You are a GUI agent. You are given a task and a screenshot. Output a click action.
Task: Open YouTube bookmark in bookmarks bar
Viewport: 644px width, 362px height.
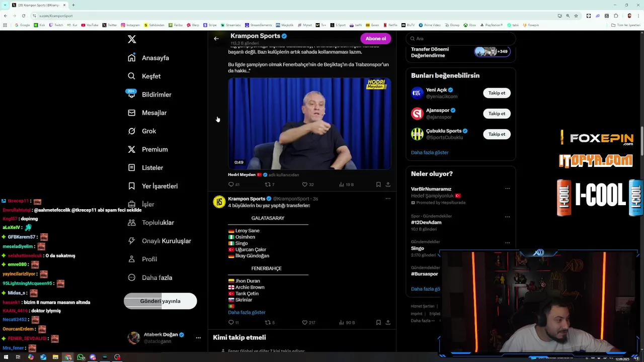pyautogui.click(x=90, y=25)
